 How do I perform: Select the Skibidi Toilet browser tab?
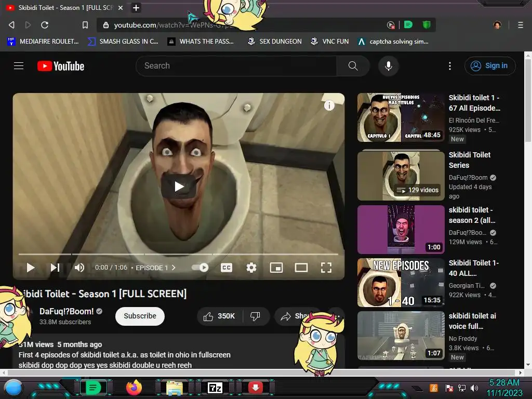[64, 7]
